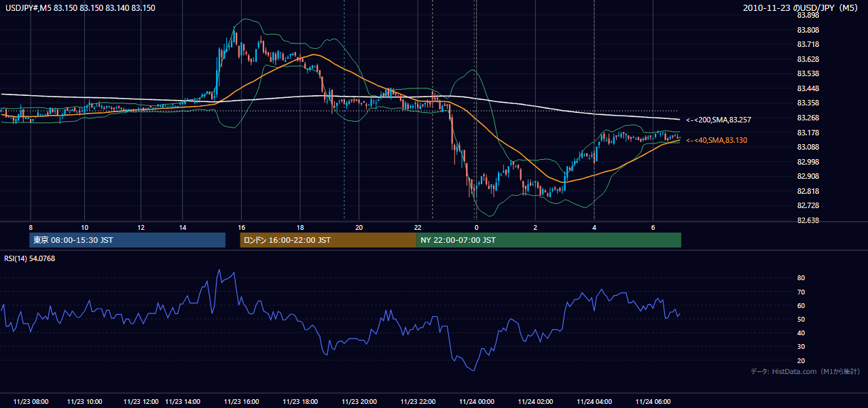Click the bottom time label 11/24 04:00
Viewport: 868px width, 408px height.
[594, 401]
